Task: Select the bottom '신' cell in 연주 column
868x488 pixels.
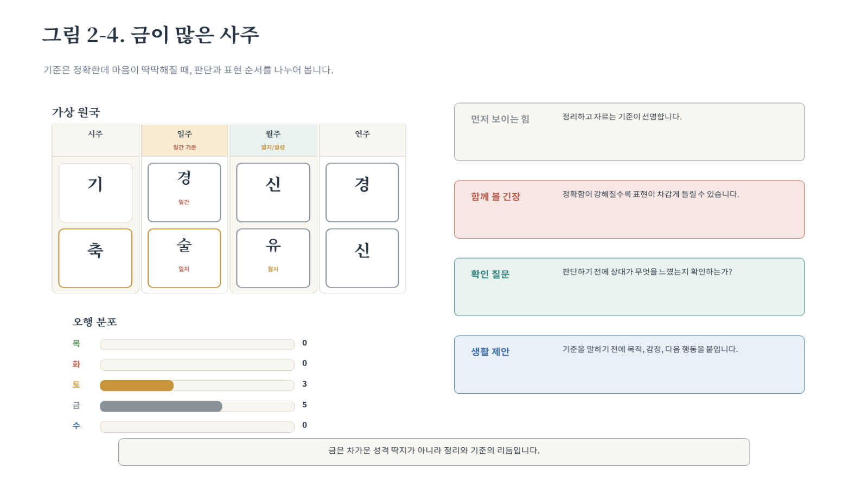Action: point(362,258)
